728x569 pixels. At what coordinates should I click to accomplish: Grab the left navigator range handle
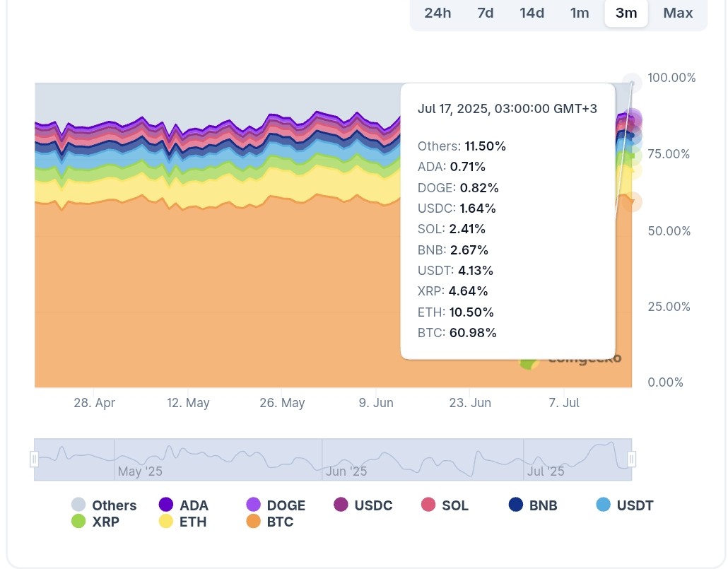pos(34,459)
